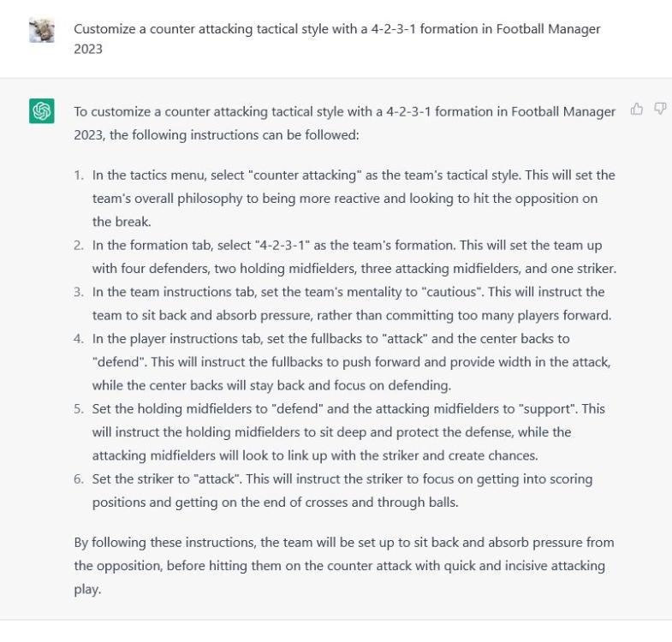Click the user's profile avatar picture
672x642 pixels.
(x=42, y=30)
